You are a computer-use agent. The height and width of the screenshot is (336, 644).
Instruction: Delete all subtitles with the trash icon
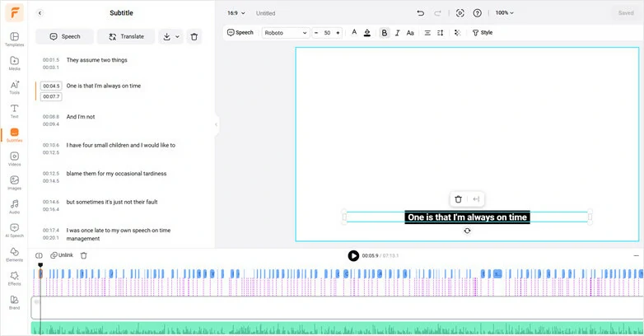pos(194,36)
